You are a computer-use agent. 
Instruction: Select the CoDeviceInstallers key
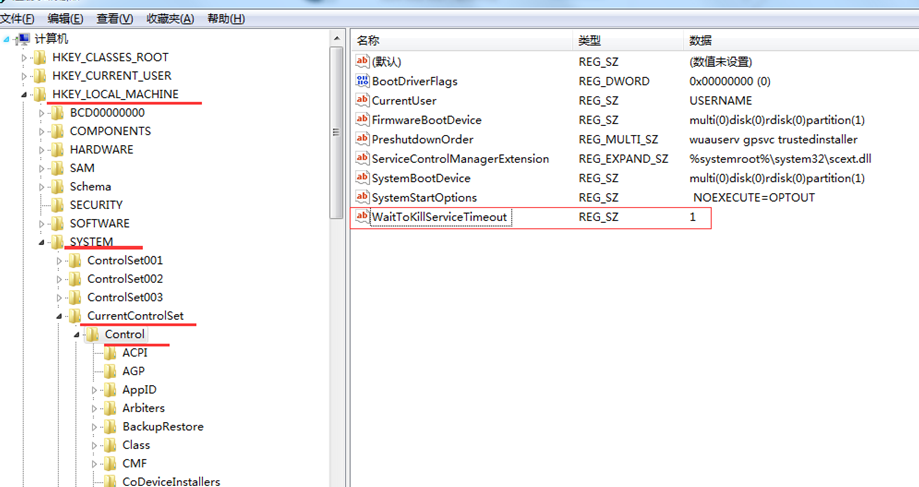coord(170,481)
